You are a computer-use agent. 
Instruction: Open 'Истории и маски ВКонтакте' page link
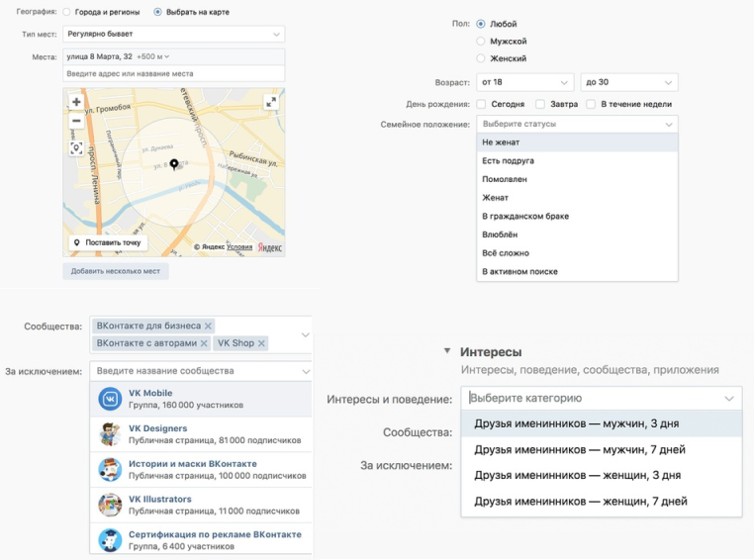(x=192, y=464)
